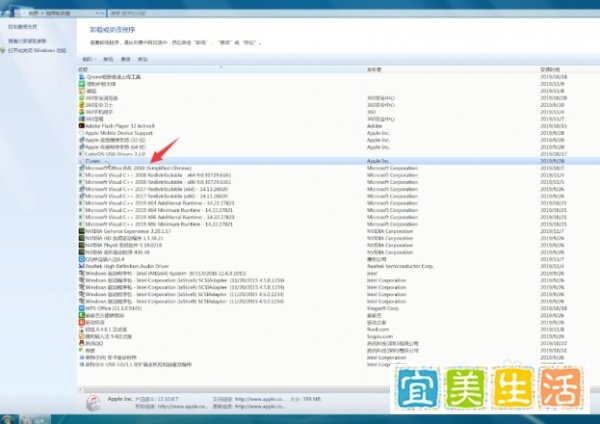The width and height of the screenshot is (600, 424).
Task: Click the Realtek High Definition Audio Driver icon
Action: click(x=82, y=266)
